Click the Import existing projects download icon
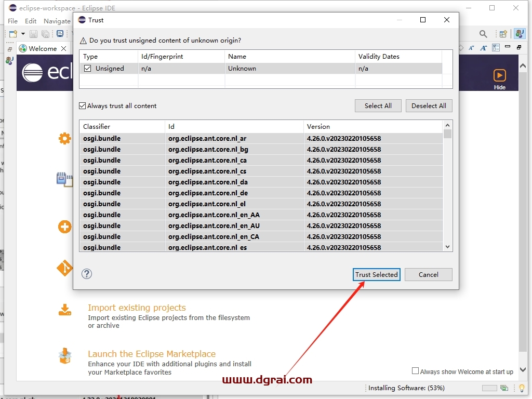This screenshot has width=532, height=399. click(x=65, y=310)
